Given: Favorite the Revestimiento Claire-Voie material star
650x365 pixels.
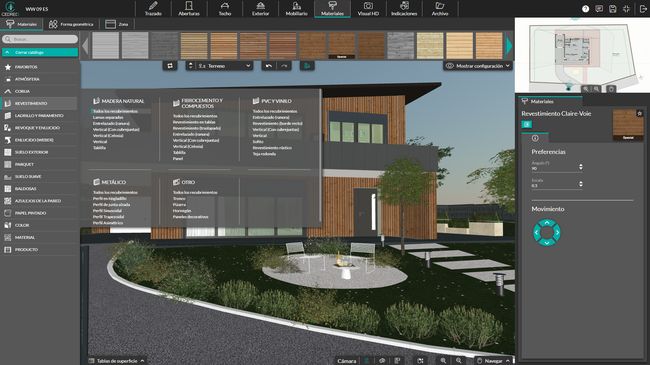Looking at the screenshot, I should (x=639, y=113).
